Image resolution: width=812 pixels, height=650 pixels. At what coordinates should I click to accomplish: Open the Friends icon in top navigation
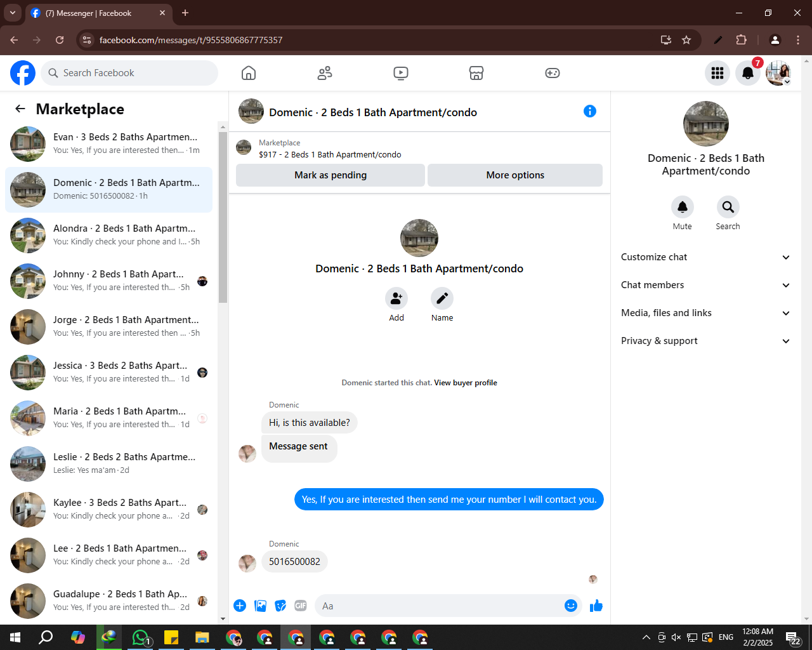(325, 73)
